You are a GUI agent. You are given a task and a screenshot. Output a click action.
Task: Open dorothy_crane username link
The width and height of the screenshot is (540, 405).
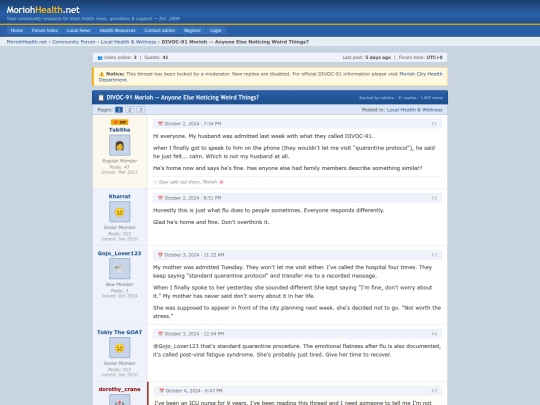[120, 389]
